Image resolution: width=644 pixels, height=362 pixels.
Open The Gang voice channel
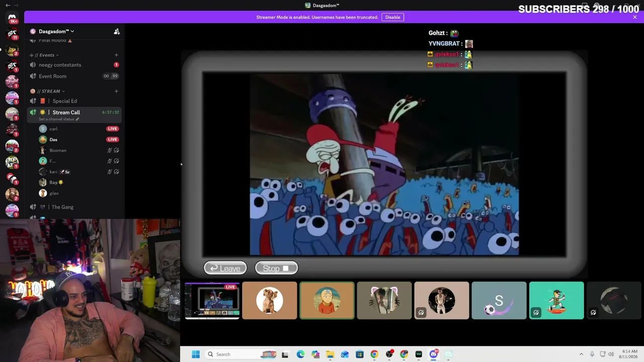click(74, 207)
